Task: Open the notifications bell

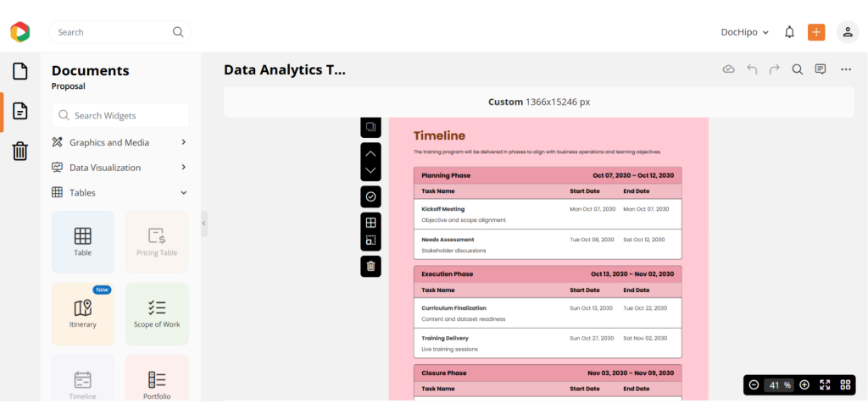Action: click(789, 32)
